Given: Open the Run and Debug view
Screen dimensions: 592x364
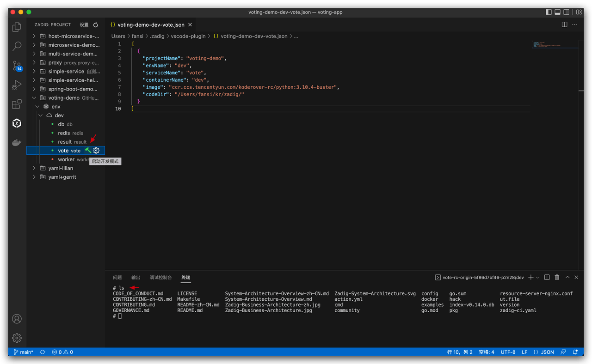Looking at the screenshot, I should 17,85.
